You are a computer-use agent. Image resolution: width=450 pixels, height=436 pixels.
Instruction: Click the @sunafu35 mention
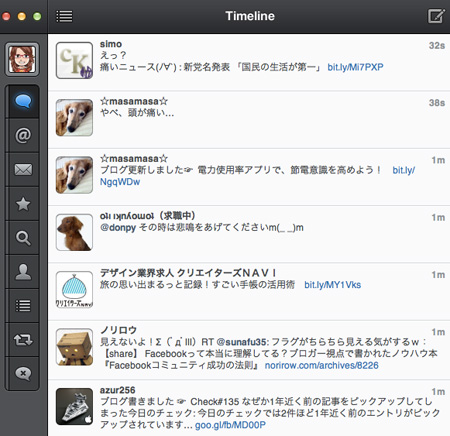pyautogui.click(x=242, y=342)
